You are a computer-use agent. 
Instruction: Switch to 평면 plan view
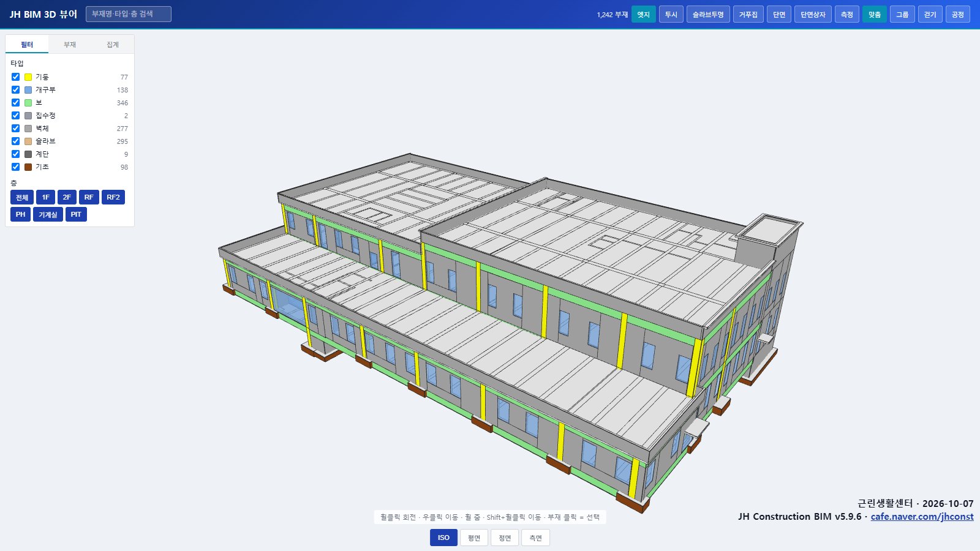click(x=474, y=538)
